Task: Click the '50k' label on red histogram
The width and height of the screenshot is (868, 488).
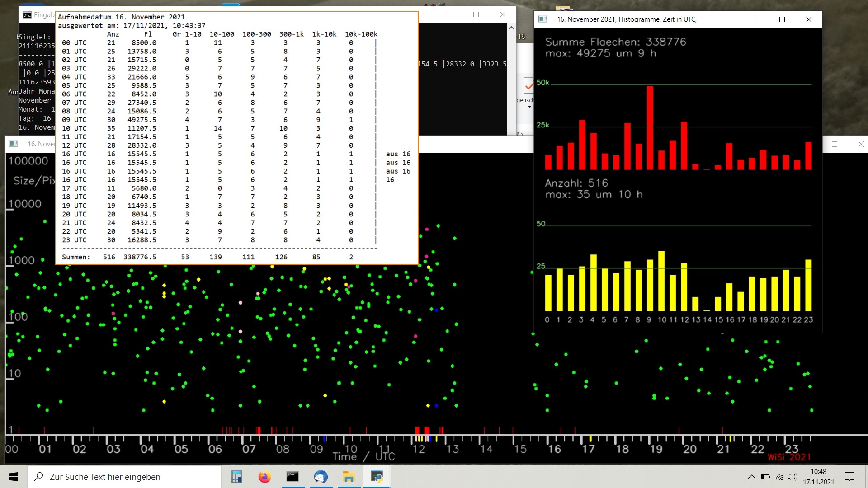Action: click(x=542, y=83)
